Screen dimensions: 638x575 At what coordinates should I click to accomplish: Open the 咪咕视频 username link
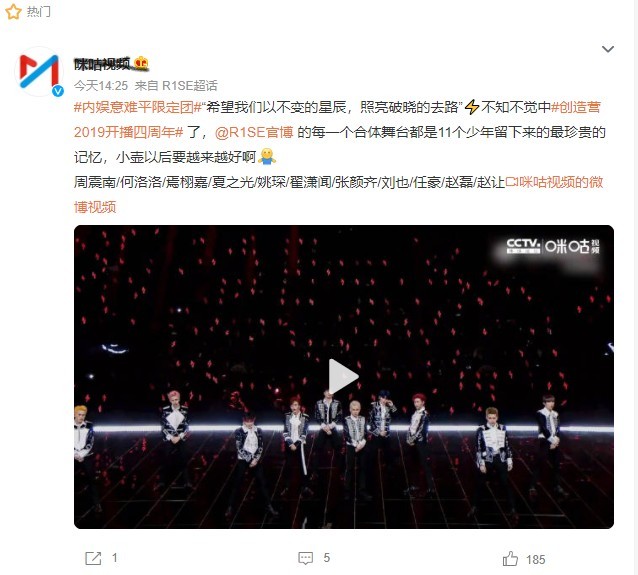coord(102,64)
